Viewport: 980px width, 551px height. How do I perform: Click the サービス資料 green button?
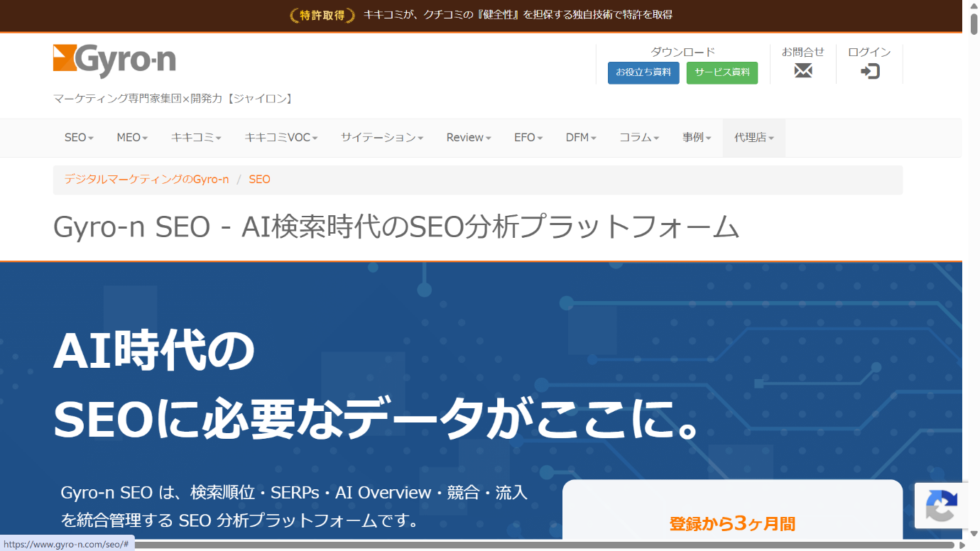pos(722,73)
